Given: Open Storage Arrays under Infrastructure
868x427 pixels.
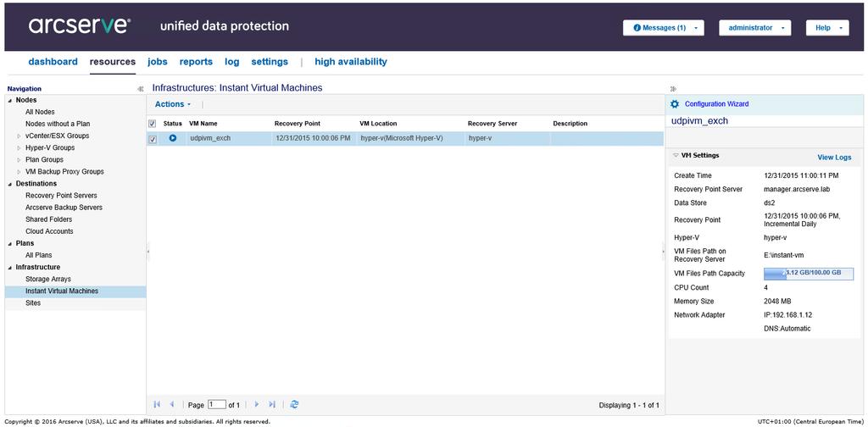Looking at the screenshot, I should click(48, 280).
